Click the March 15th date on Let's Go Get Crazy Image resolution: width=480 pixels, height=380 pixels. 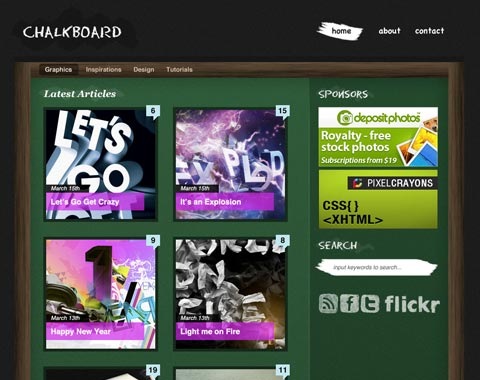click(65, 188)
